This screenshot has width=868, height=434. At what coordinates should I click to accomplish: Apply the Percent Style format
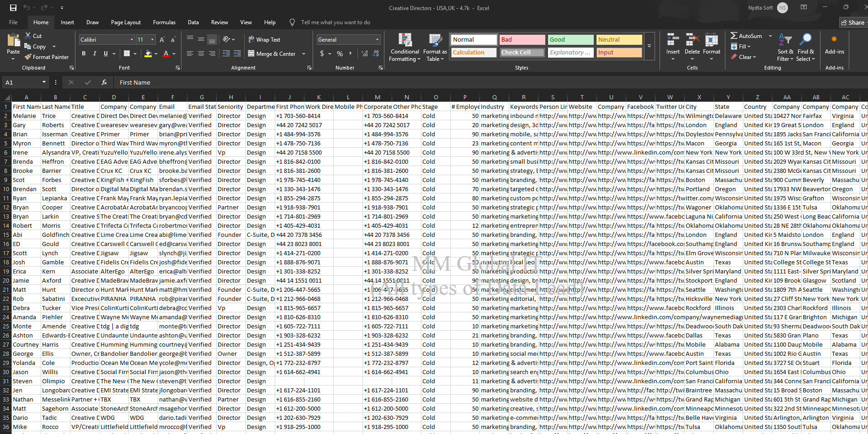340,54
